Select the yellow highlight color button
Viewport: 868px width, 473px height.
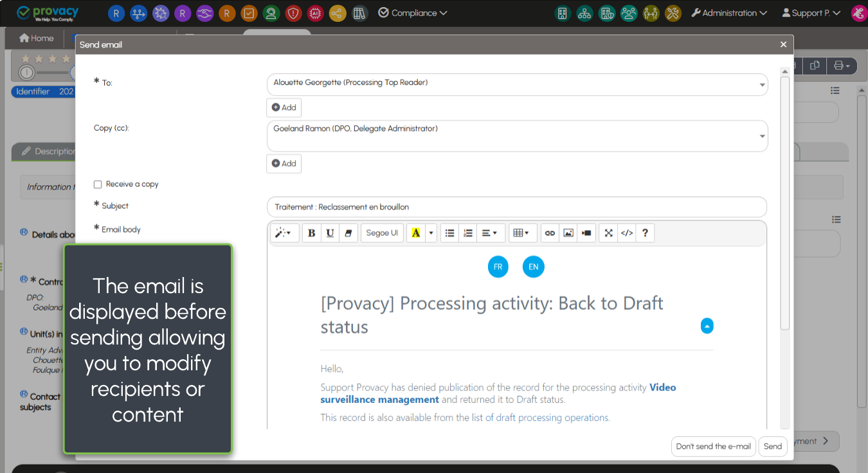(416, 233)
